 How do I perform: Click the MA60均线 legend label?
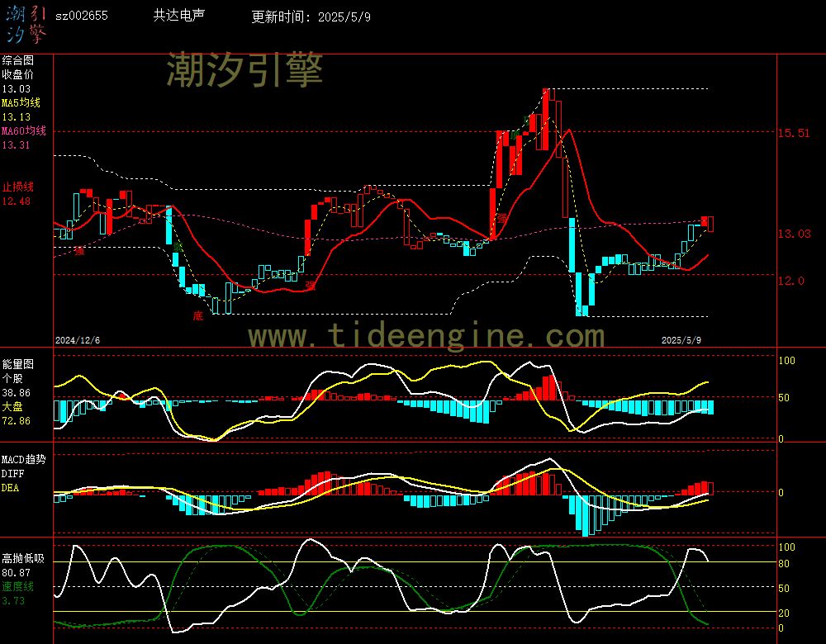24,130
